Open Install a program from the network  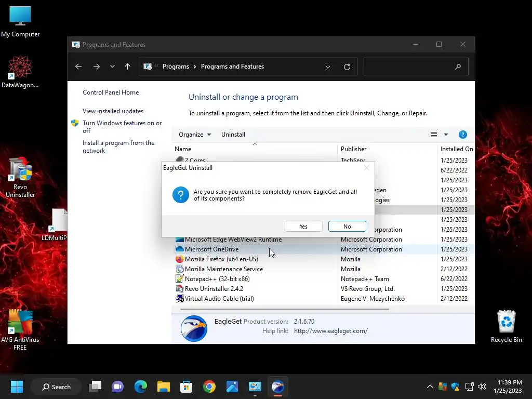(118, 147)
